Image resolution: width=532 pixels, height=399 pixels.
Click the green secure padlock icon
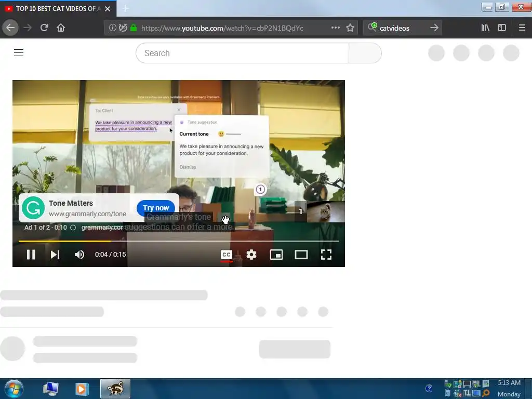pos(134,28)
